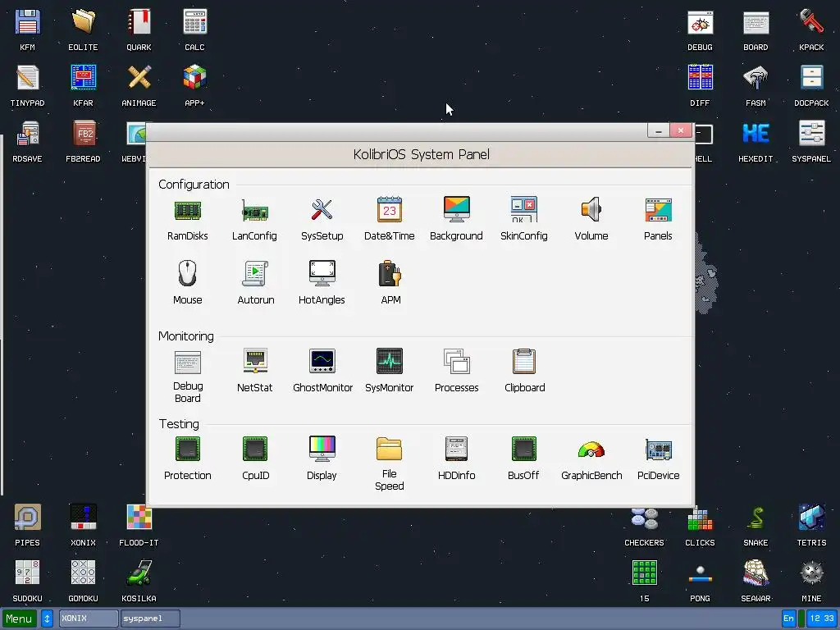This screenshot has width=840, height=630.
Task: Launch GOMOKU game desktop icon
Action: (x=83, y=573)
